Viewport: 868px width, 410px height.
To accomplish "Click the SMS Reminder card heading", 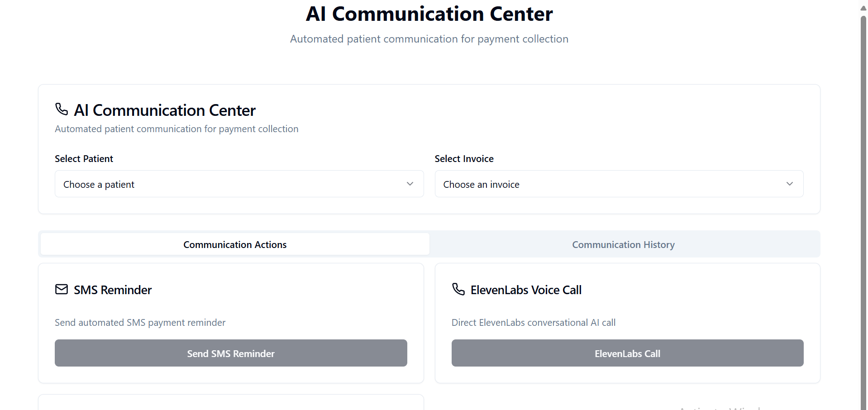I will coord(113,290).
